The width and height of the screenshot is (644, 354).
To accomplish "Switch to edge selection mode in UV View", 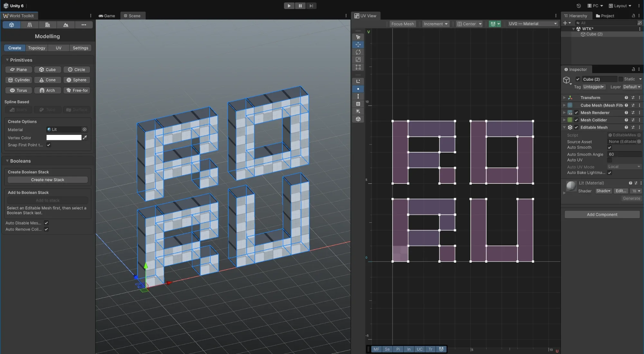I will click(358, 96).
